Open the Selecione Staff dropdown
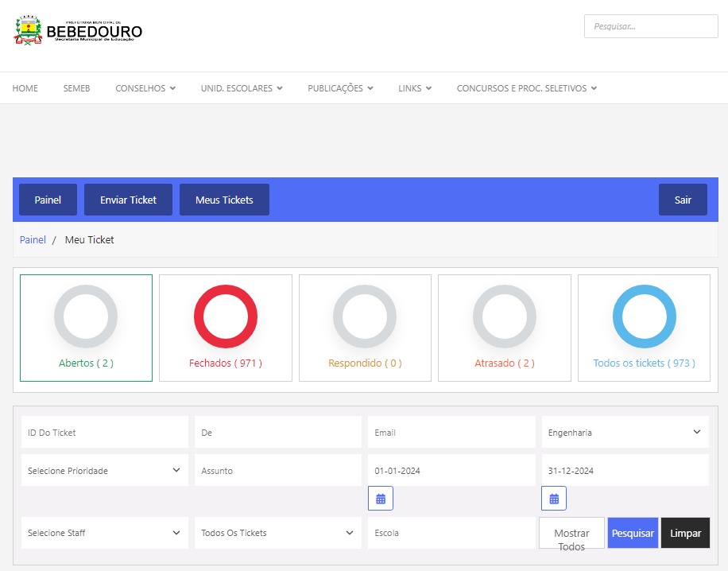This screenshot has width=728, height=571. tap(104, 533)
